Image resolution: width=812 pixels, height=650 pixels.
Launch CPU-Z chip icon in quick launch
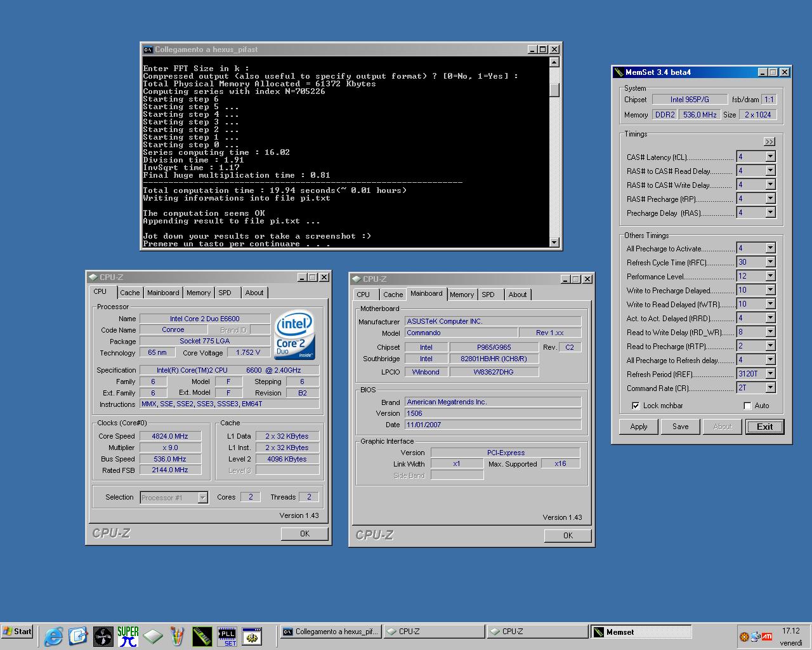pyautogui.click(x=153, y=636)
